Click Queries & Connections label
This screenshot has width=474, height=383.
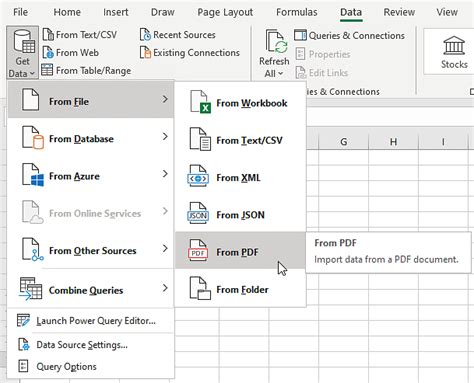tap(357, 35)
